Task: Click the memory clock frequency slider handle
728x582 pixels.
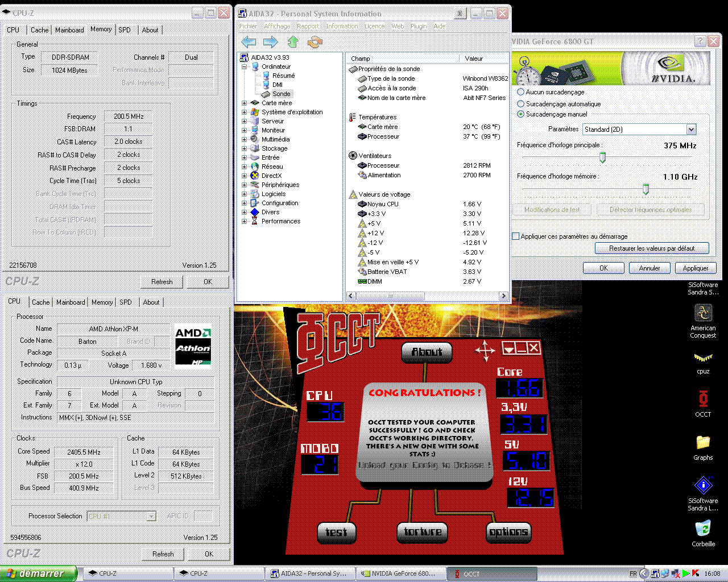Action: [646, 189]
